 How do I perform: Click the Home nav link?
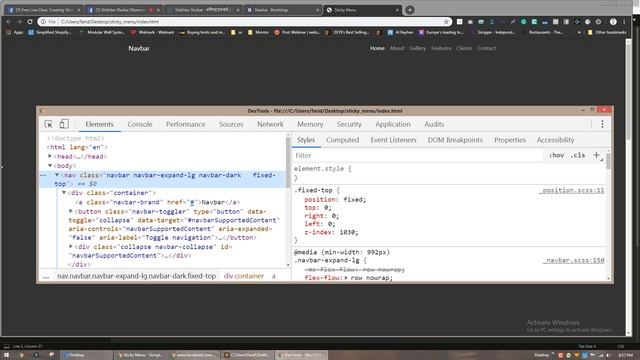pyautogui.click(x=377, y=48)
